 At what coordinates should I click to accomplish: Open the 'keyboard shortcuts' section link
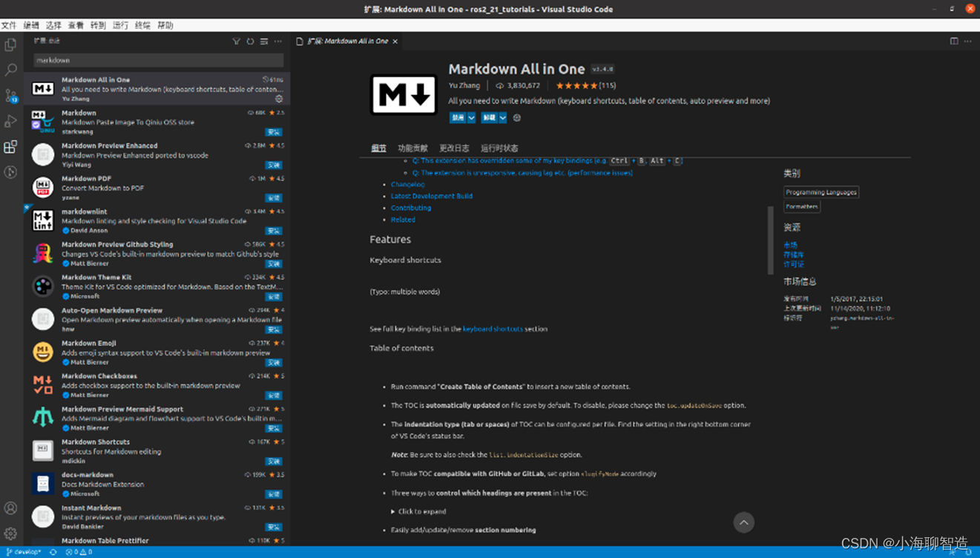493,329
